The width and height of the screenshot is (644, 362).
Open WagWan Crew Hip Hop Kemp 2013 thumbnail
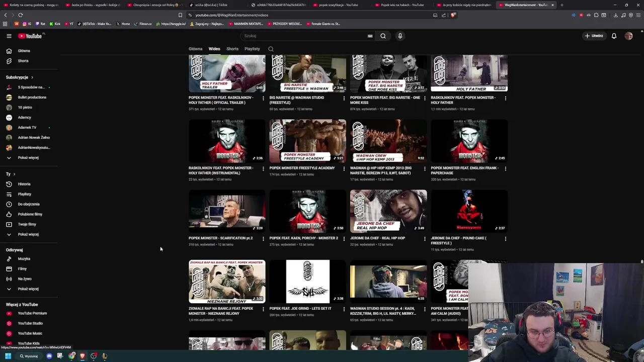(388, 141)
